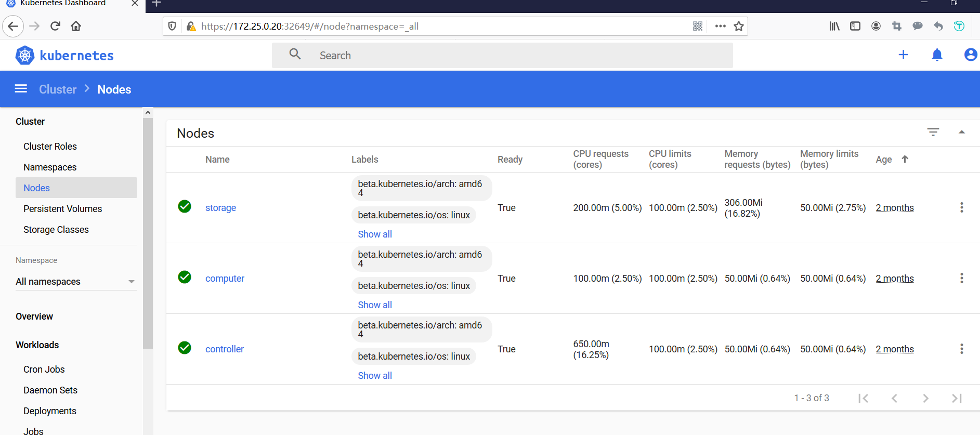The height and width of the screenshot is (435, 980).
Task: Toggle the browser sidebar icon
Action: (855, 26)
